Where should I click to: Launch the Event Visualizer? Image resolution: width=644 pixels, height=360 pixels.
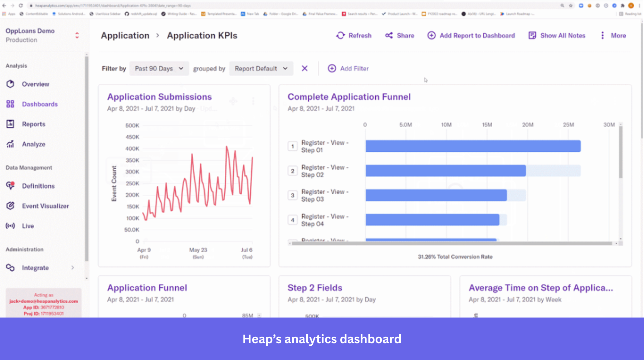click(45, 206)
